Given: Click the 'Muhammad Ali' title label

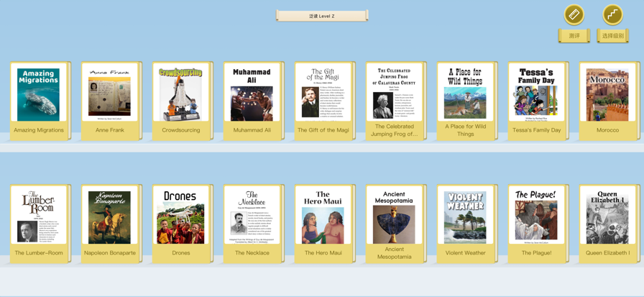Looking at the screenshot, I should [252, 130].
